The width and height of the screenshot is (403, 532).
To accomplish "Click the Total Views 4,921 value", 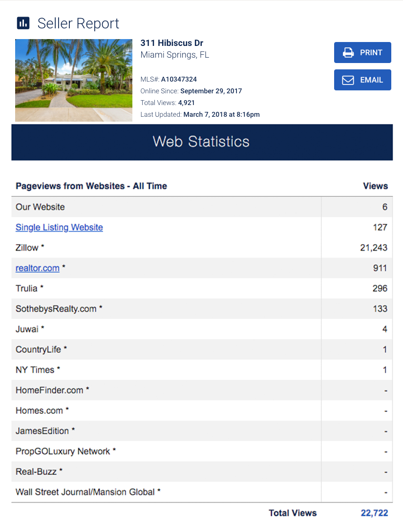I will click(x=186, y=103).
